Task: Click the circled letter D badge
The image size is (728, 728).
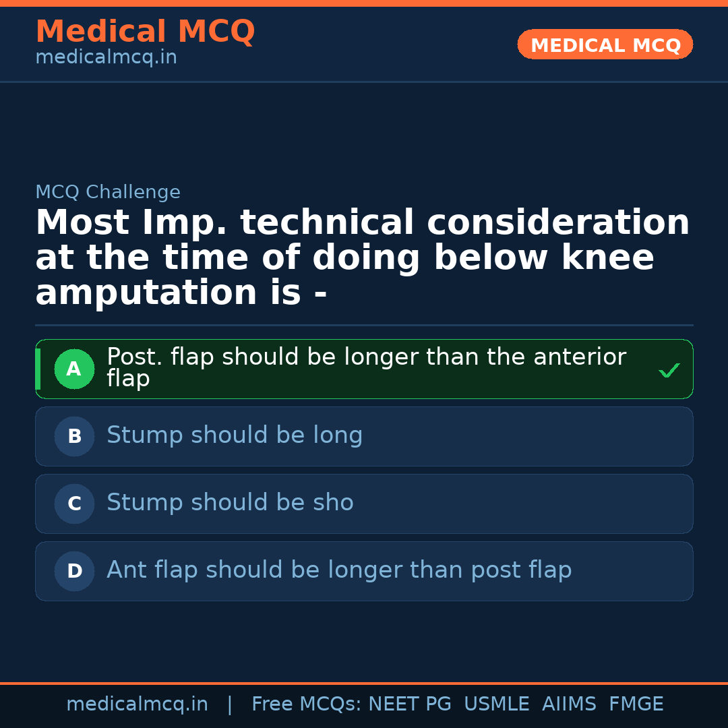Action: (x=74, y=572)
